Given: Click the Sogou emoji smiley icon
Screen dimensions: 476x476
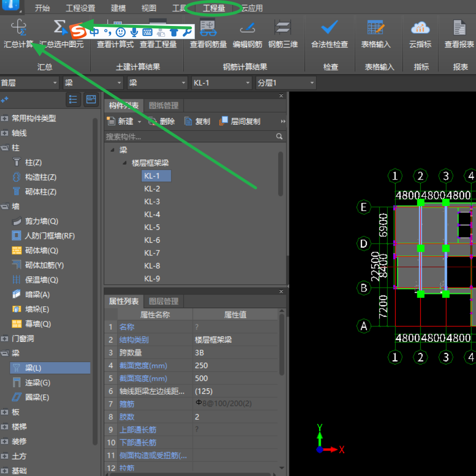Looking at the screenshot, I should pyautogui.click(x=120, y=32).
